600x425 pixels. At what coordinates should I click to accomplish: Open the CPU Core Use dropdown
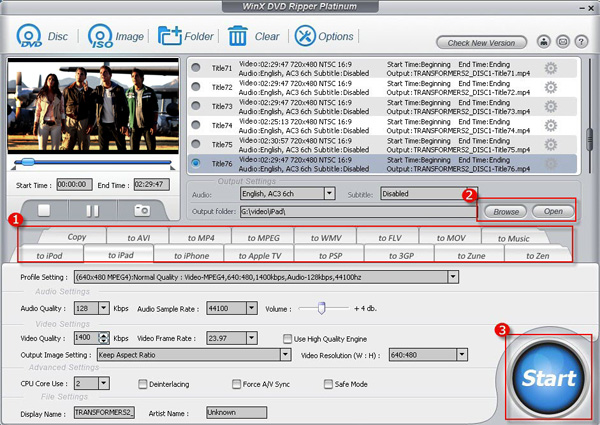click(104, 383)
